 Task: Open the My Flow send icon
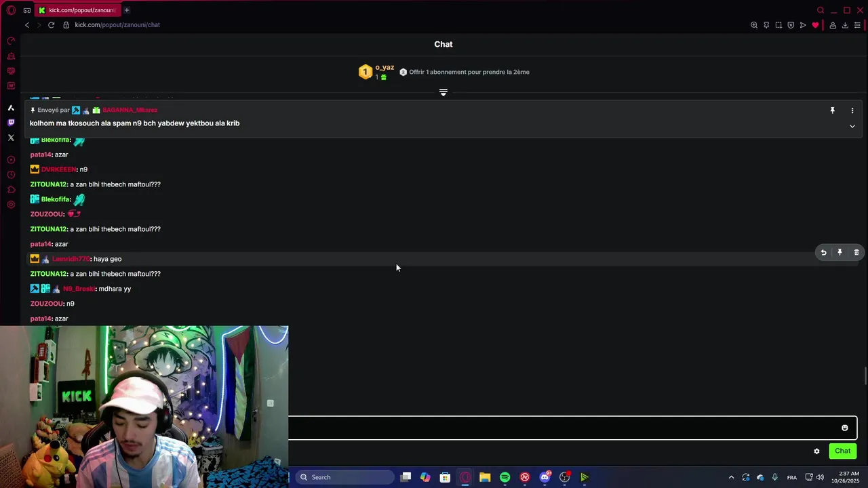(803, 25)
